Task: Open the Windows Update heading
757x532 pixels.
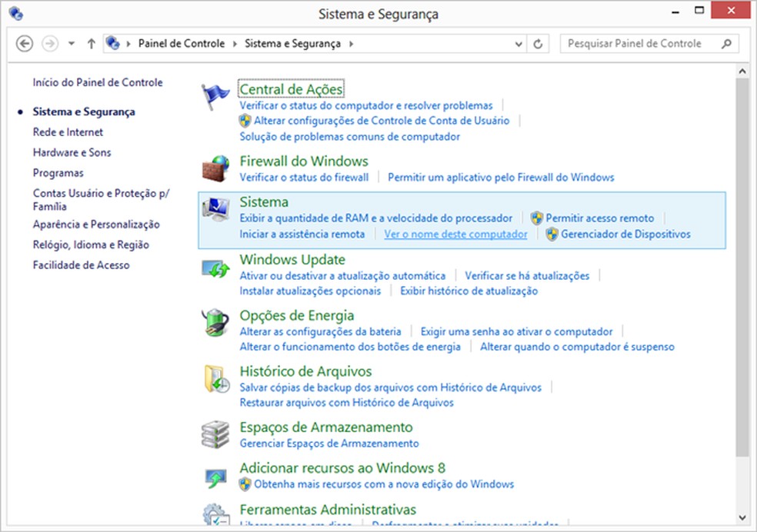Action: pos(292,260)
